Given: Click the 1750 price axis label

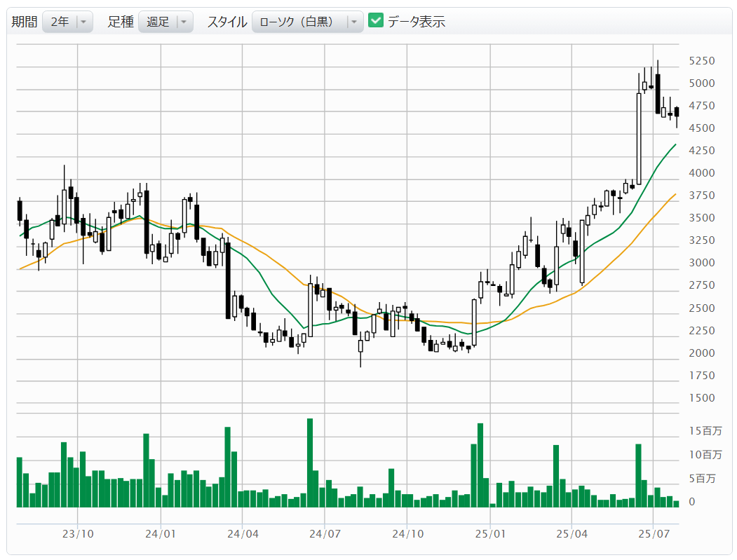Looking at the screenshot, I should click(x=702, y=376).
